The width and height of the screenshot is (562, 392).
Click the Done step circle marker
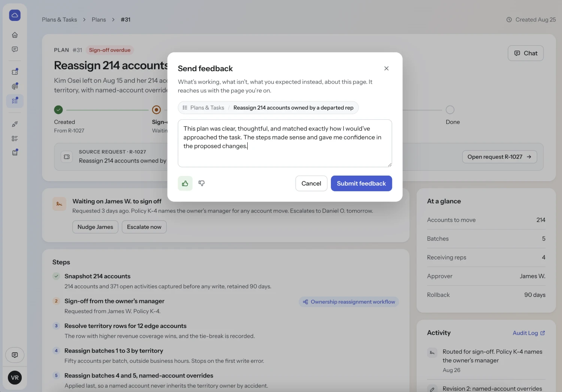(450, 110)
